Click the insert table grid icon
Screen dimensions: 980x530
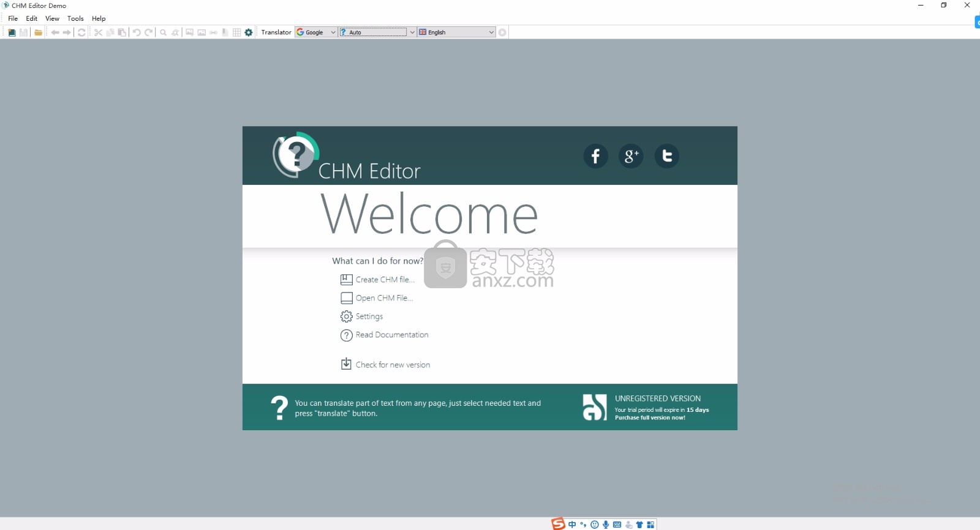[x=236, y=32]
